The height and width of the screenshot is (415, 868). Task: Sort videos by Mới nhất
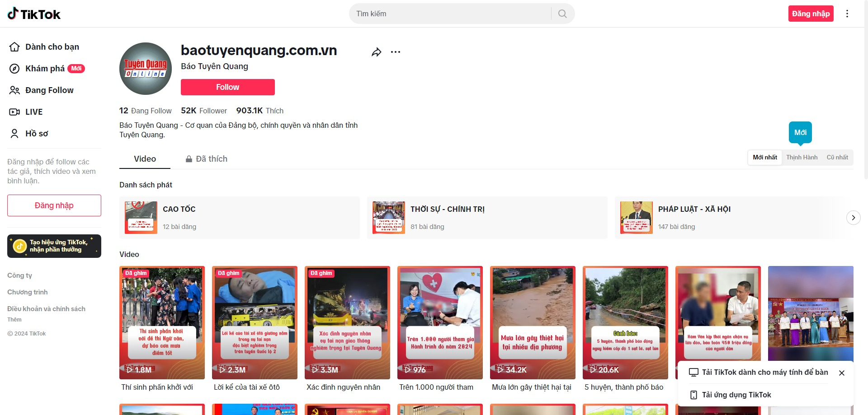click(765, 157)
